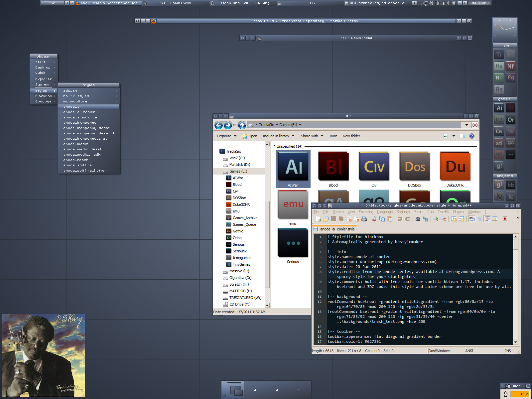This screenshot has height=399, width=532.
Task: Toggle Synchronize Vertical Scrolling icon in Notepad++
Action: point(454,219)
